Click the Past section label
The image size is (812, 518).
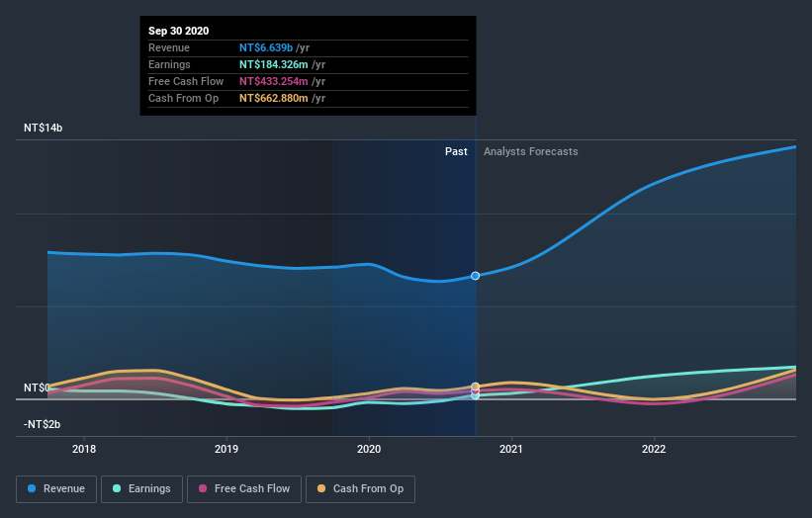pyautogui.click(x=456, y=151)
